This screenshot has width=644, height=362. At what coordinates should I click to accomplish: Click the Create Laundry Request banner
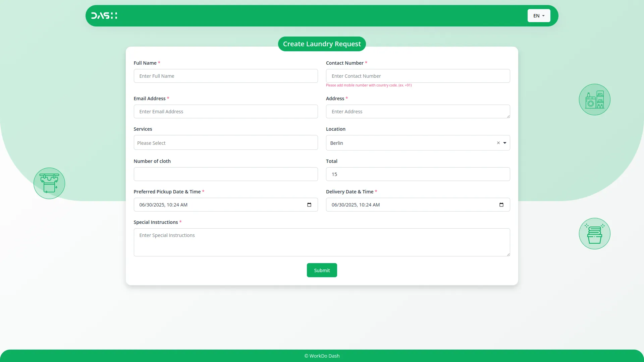(322, 44)
